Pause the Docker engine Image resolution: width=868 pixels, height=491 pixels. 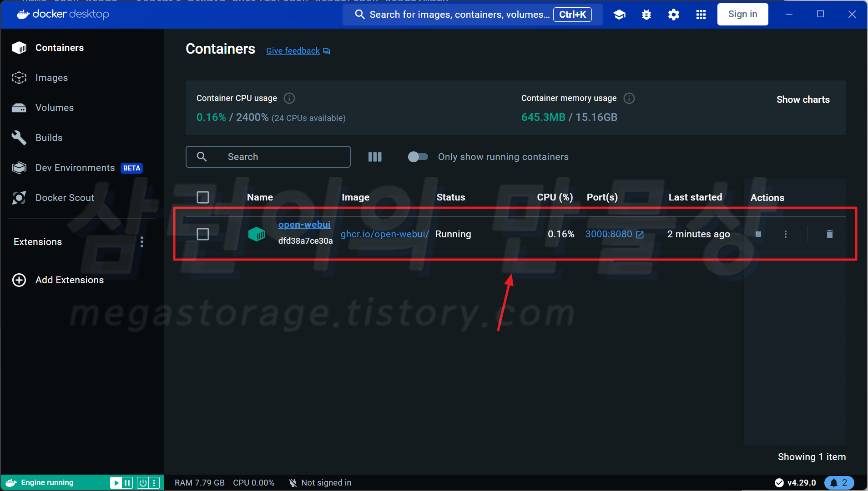(x=127, y=483)
